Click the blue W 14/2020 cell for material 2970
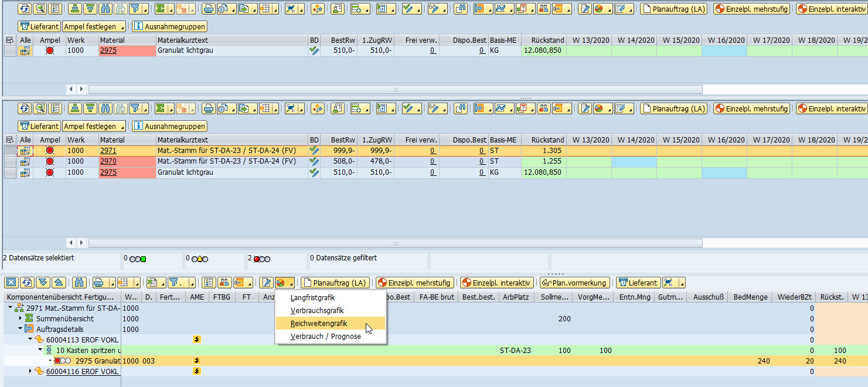Screen dimensions: 868x387 tap(634, 162)
